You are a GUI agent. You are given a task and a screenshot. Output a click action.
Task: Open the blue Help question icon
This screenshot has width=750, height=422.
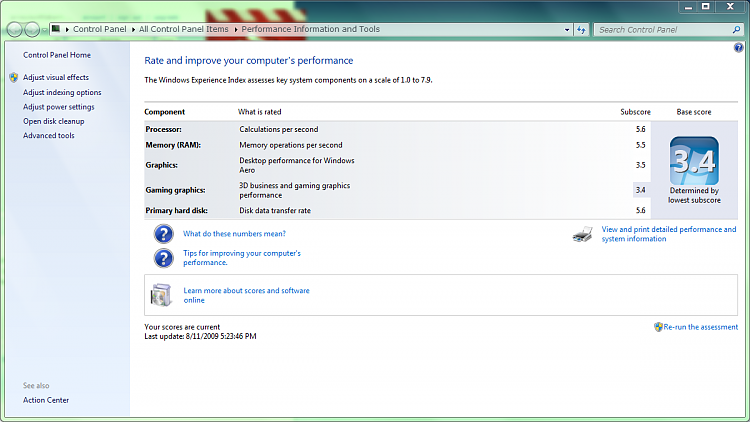coord(739,47)
